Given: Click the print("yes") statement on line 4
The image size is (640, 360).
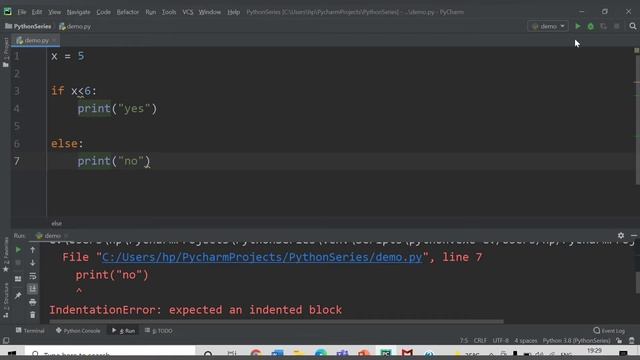Looking at the screenshot, I should 117,109.
